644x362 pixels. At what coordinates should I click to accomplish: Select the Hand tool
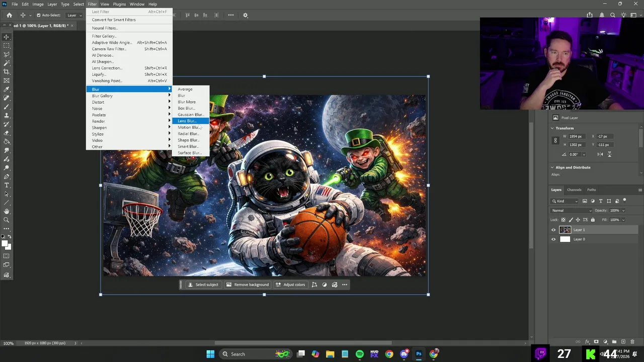[x=7, y=211]
